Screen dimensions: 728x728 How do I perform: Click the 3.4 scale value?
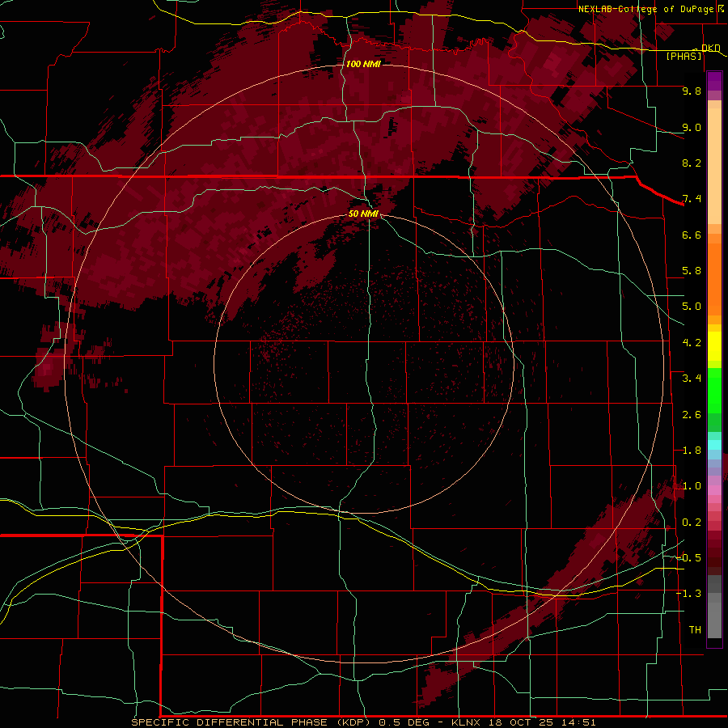click(692, 379)
